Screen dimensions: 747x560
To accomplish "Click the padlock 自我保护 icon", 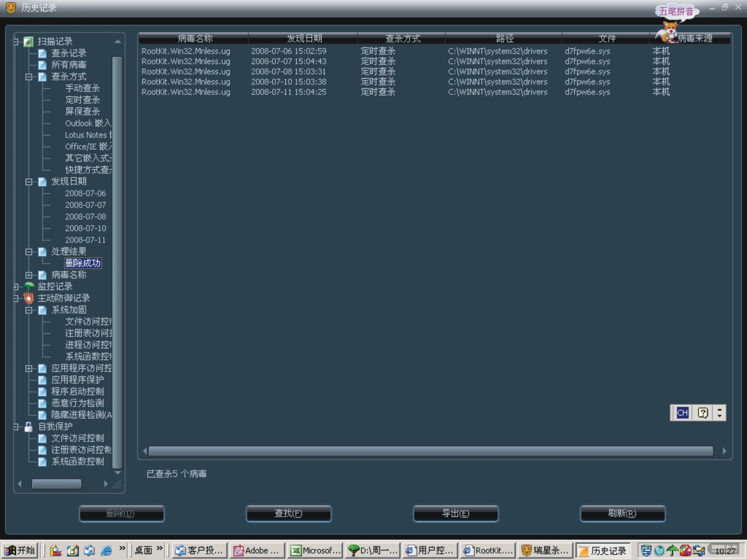I will click(x=29, y=427).
